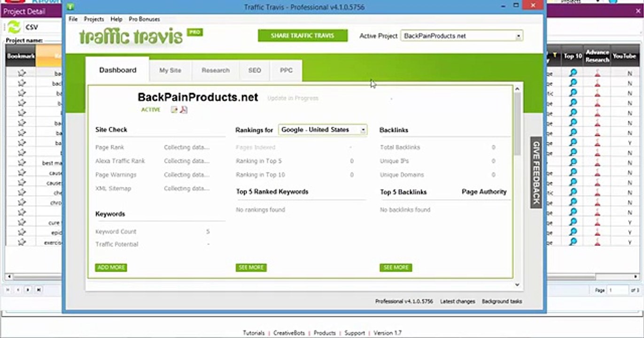Viewport: 644px width, 338px height.
Task: Expand the Active Project dropdown
Action: (x=518, y=36)
